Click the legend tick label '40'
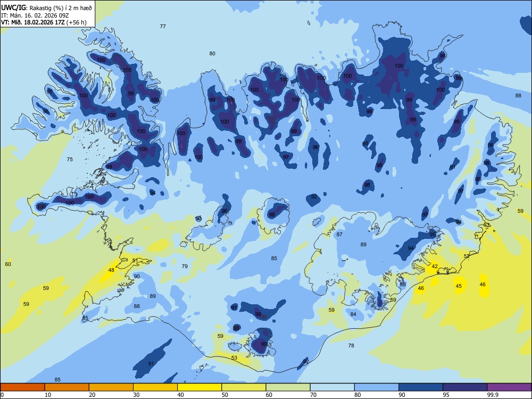This screenshot has width=532, height=399. (180, 395)
